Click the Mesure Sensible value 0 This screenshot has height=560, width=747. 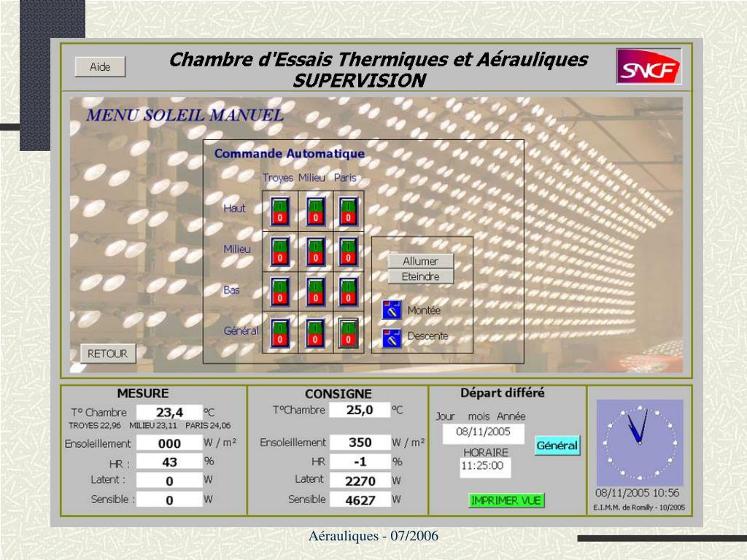(169, 500)
